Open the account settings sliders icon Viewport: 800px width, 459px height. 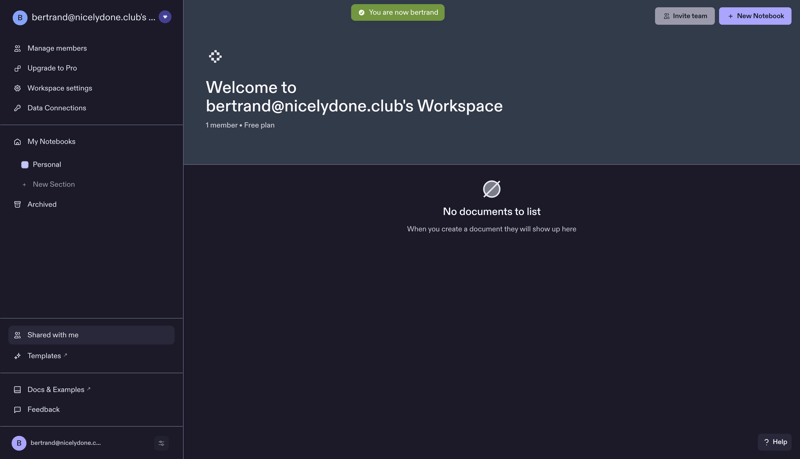coord(161,443)
